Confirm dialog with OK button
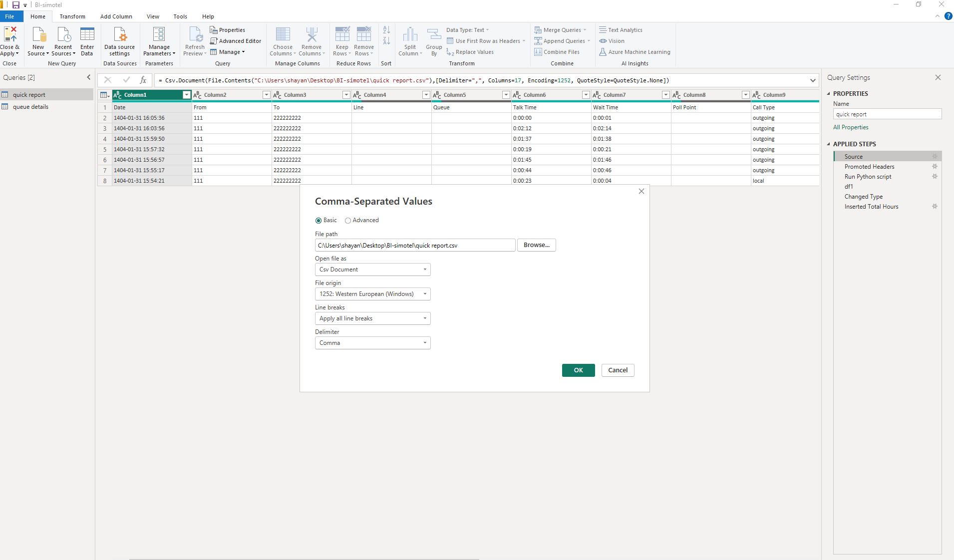Screen dimensions: 954x560 578,370
